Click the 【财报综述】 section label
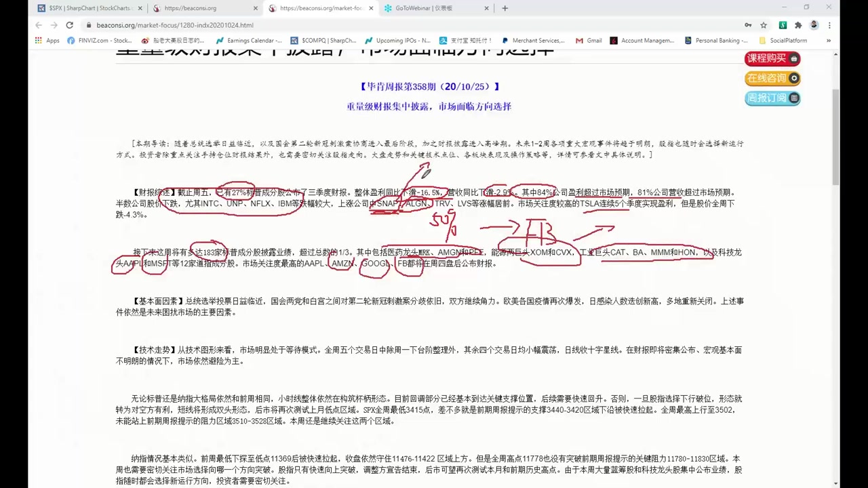The width and height of the screenshot is (868, 488). [x=155, y=192]
